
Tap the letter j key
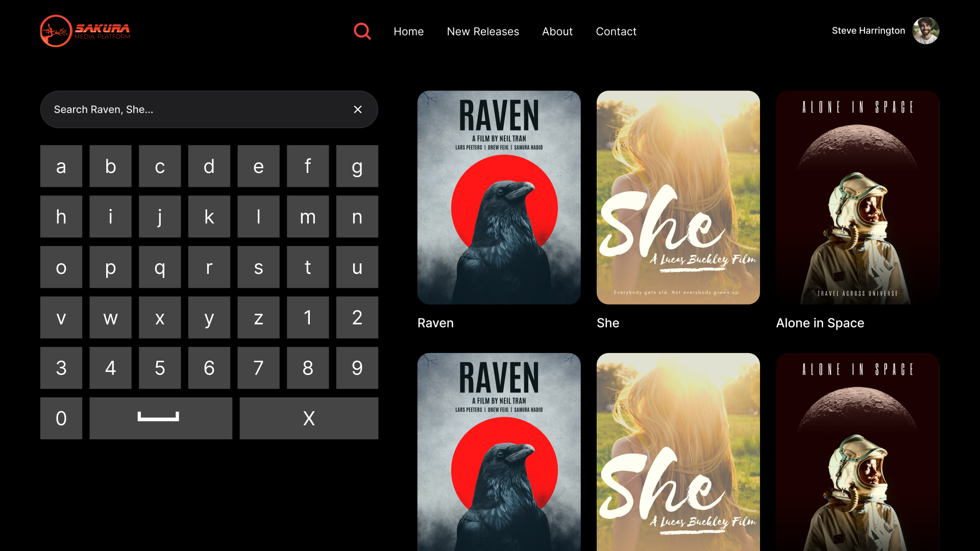pos(160,217)
